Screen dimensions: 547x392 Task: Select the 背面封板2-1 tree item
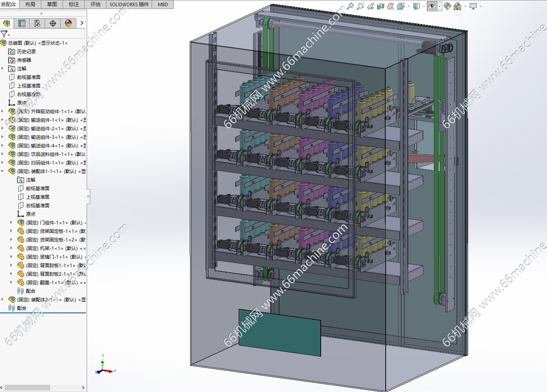click(52, 274)
